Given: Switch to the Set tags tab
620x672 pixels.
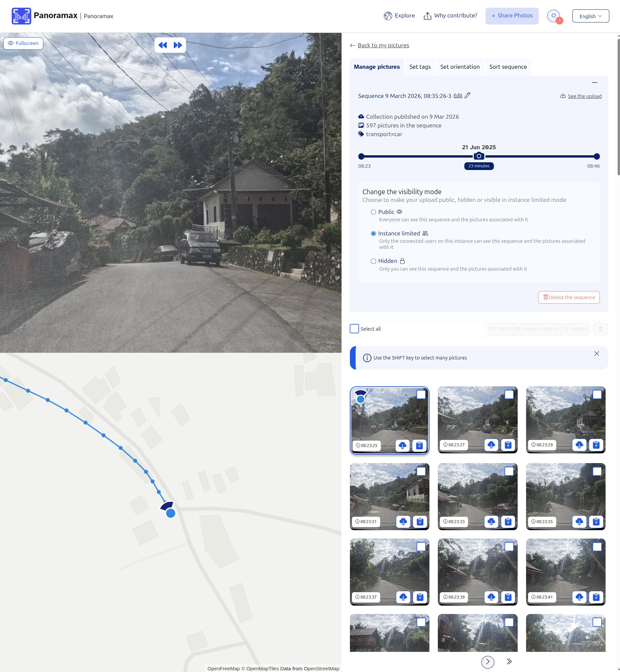Looking at the screenshot, I should (x=420, y=67).
